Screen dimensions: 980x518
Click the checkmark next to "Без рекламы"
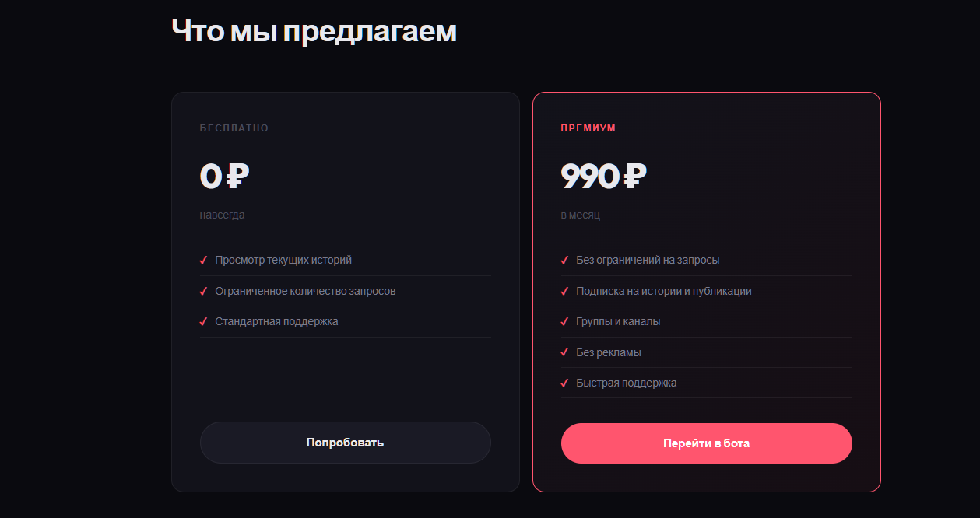(x=564, y=352)
